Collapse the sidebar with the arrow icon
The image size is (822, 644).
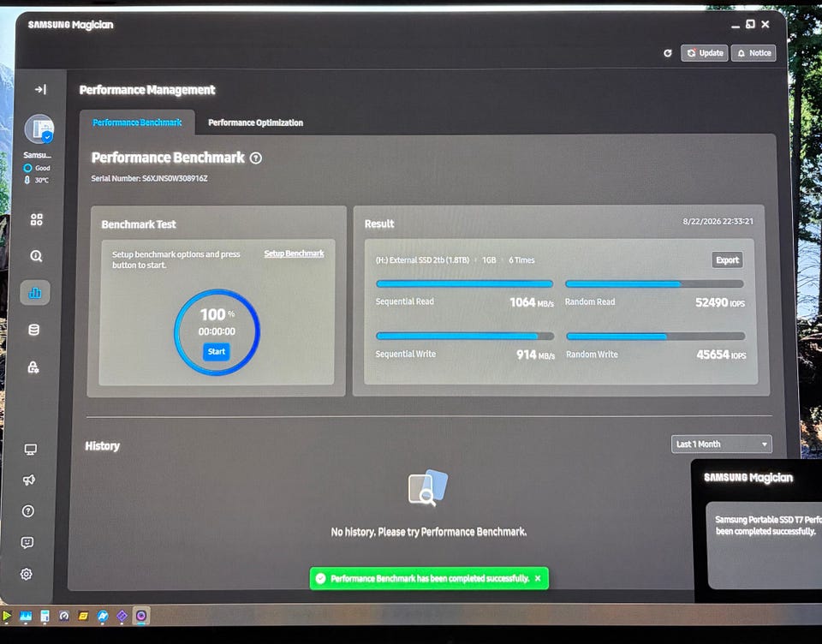pos(40,90)
